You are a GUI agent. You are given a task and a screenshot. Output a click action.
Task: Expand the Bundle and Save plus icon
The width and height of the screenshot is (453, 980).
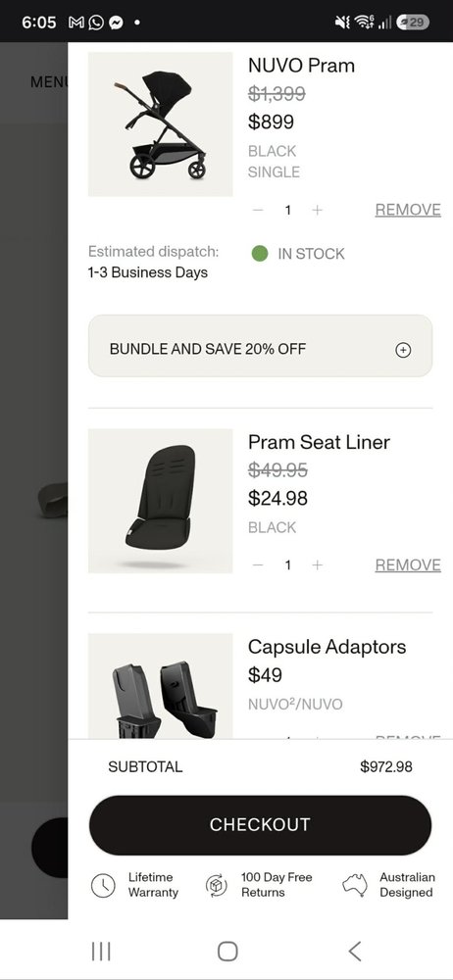tap(403, 350)
